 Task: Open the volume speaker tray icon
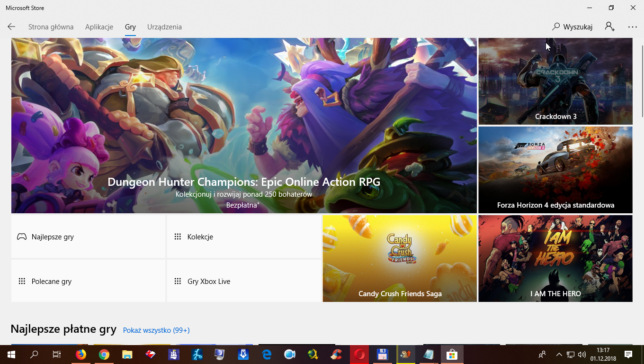point(582,354)
